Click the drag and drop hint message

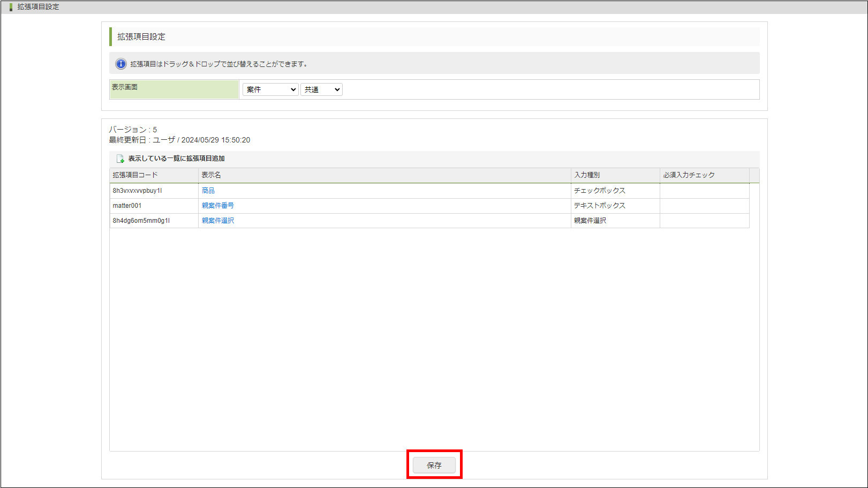tap(219, 64)
